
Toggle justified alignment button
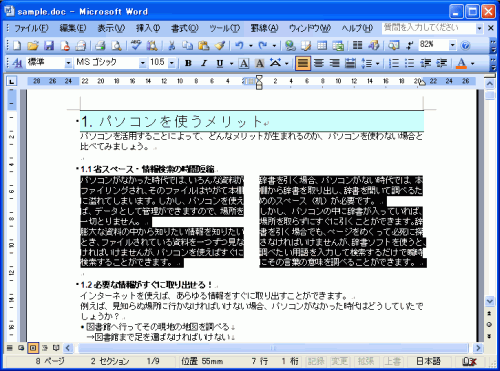303,63
